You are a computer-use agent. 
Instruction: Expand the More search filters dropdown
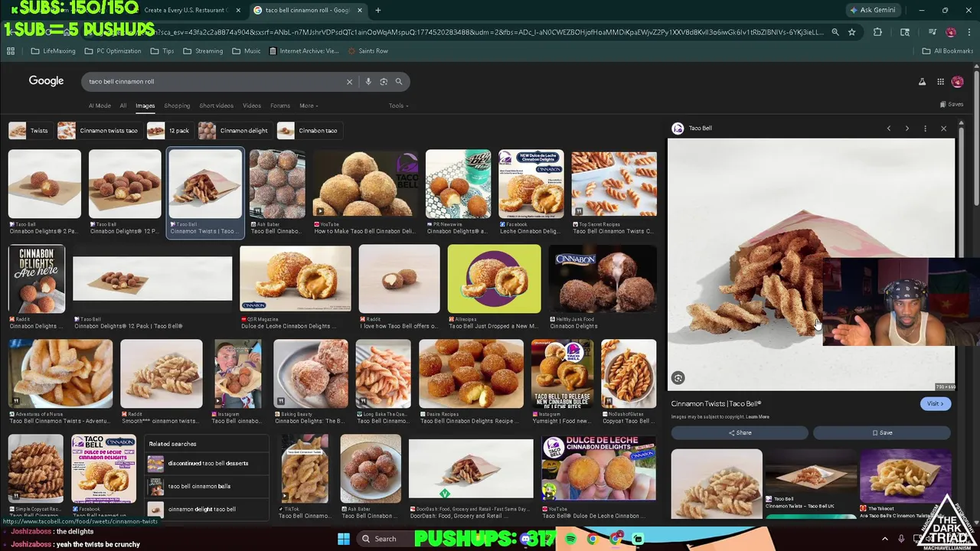pos(309,106)
